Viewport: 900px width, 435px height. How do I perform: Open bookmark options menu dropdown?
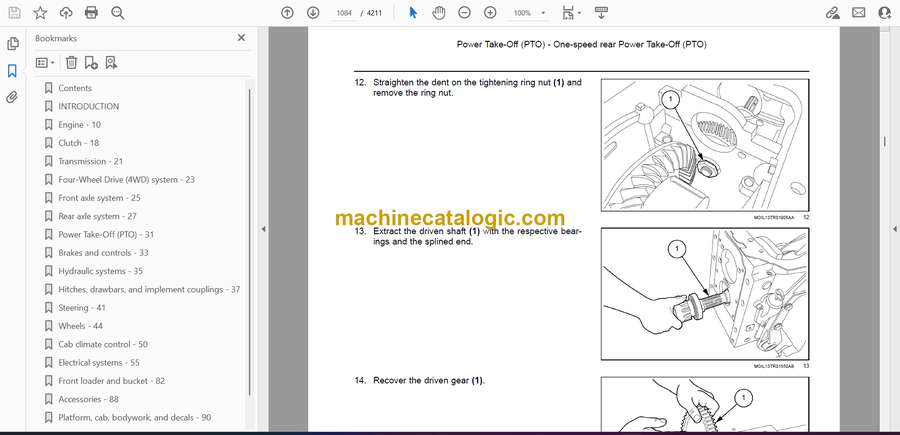coord(45,63)
